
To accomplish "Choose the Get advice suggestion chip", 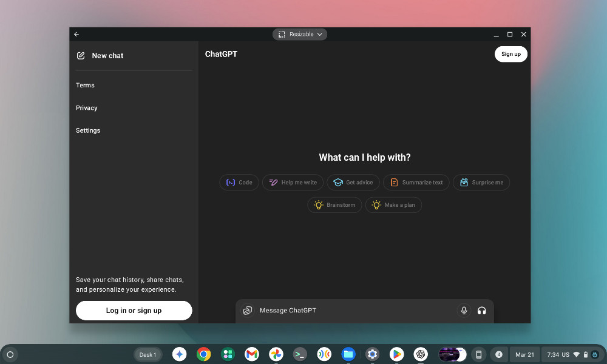I will [353, 182].
